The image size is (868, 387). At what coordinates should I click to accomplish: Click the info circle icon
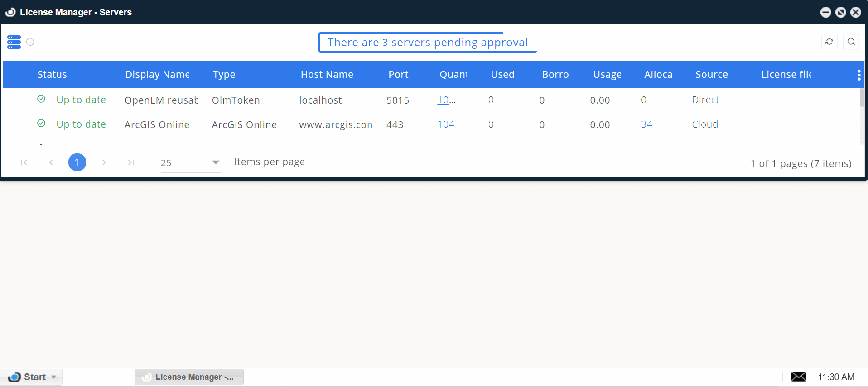pyautogui.click(x=30, y=42)
